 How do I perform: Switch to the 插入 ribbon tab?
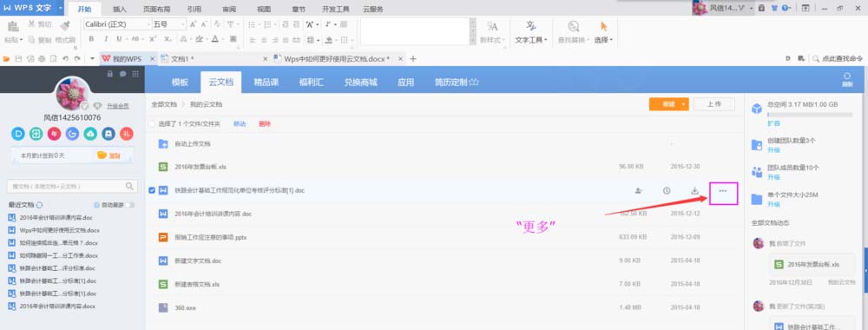[x=120, y=10]
